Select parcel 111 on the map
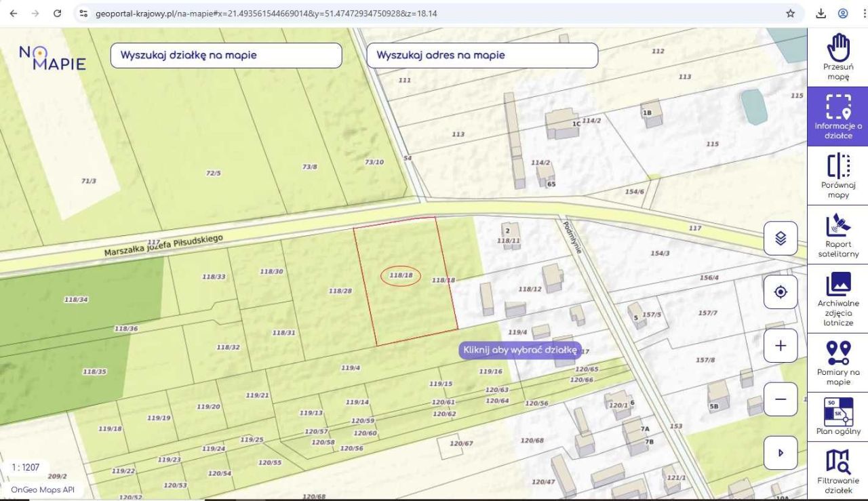Image resolution: width=868 pixels, height=501 pixels. click(x=405, y=81)
